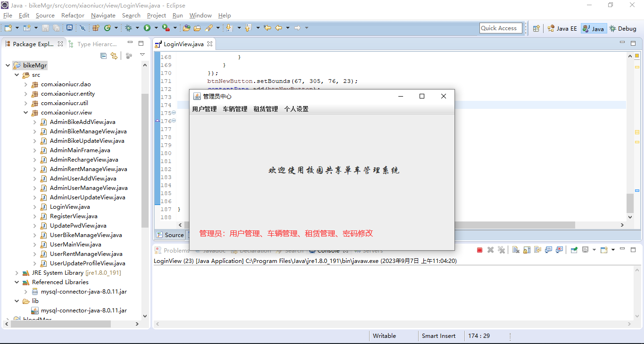Open the New wizard dropdown arrow

click(x=17, y=28)
